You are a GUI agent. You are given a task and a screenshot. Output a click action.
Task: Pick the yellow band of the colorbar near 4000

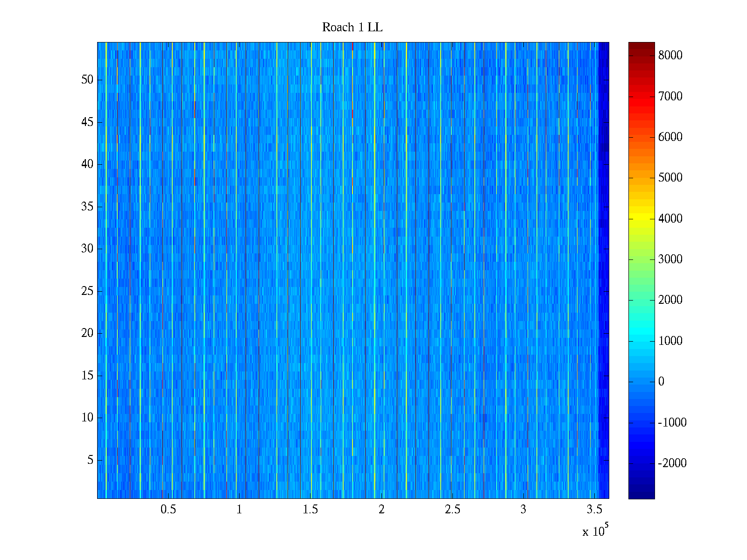point(641,218)
